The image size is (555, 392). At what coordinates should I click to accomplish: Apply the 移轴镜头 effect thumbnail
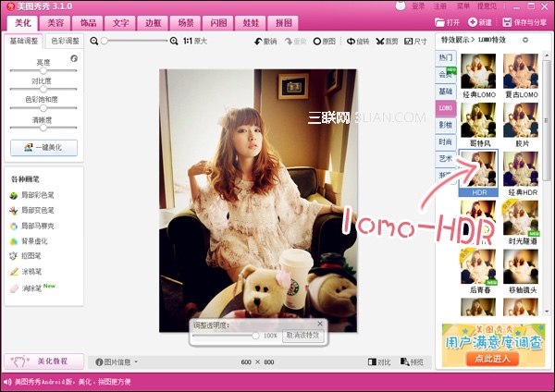(521, 266)
